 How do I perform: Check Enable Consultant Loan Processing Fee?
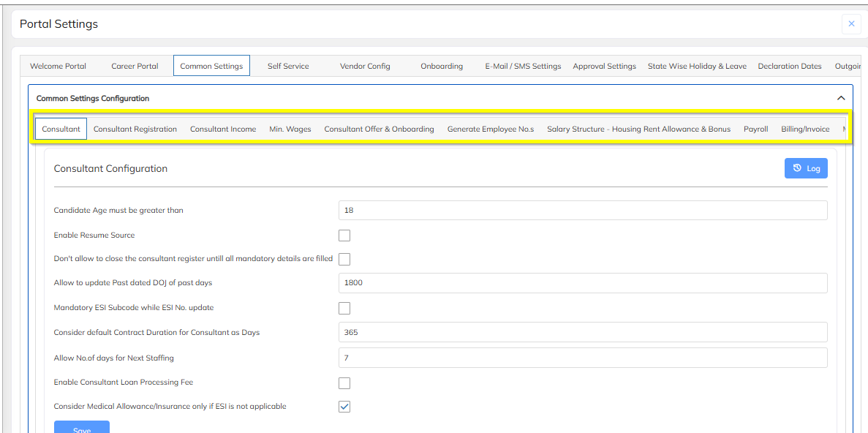(x=344, y=383)
